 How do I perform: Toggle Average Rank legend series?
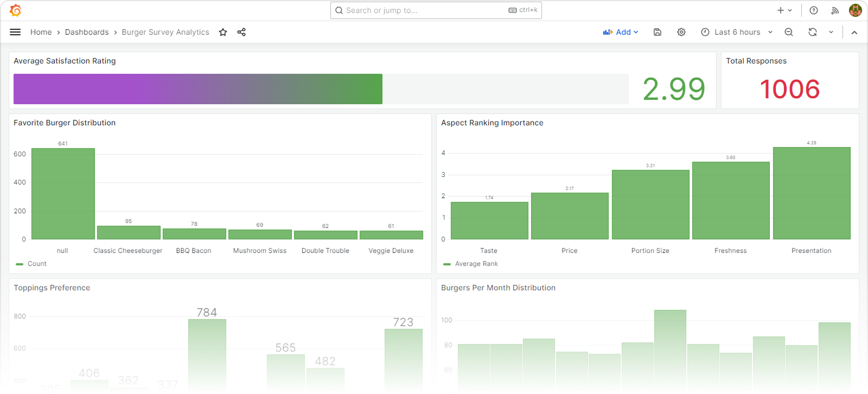476,264
